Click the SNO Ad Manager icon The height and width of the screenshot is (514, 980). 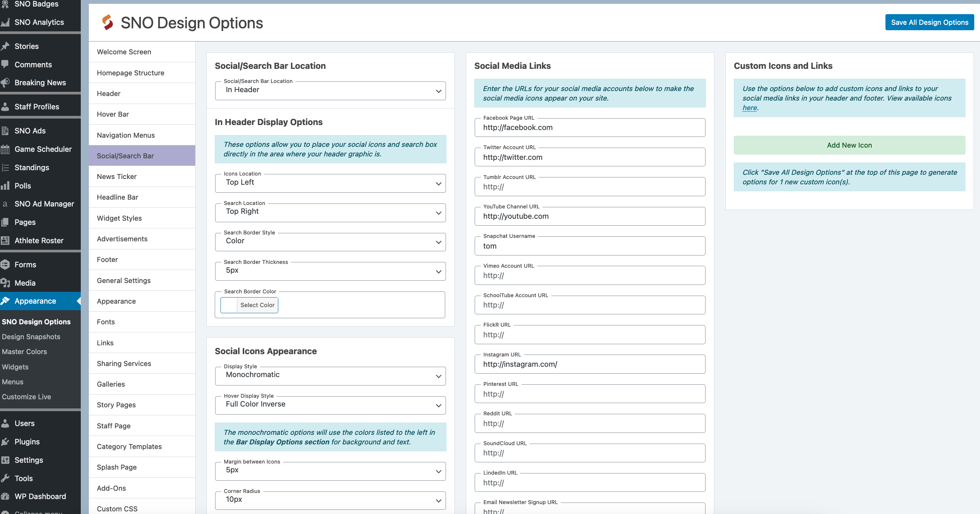click(5, 204)
